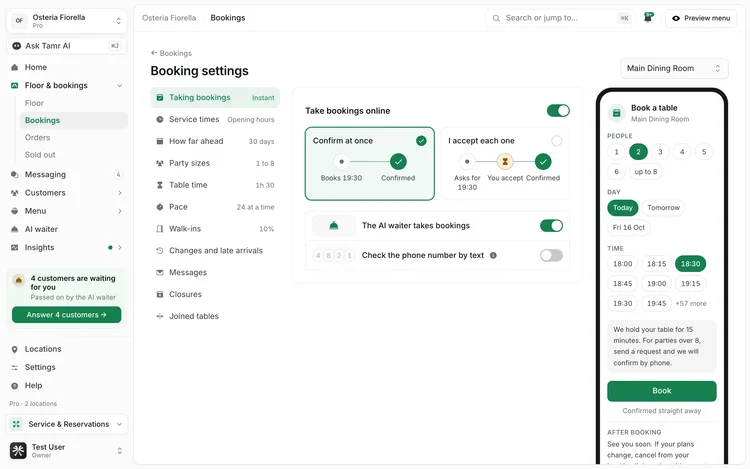Click the Pace stopwatch icon
The height and width of the screenshot is (469, 750).
coord(160,207)
